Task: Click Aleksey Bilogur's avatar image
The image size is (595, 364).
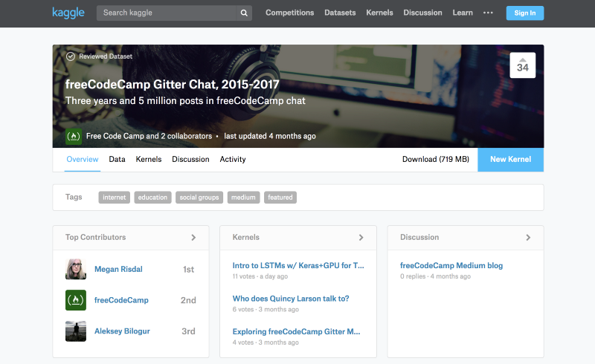Action: click(x=76, y=331)
